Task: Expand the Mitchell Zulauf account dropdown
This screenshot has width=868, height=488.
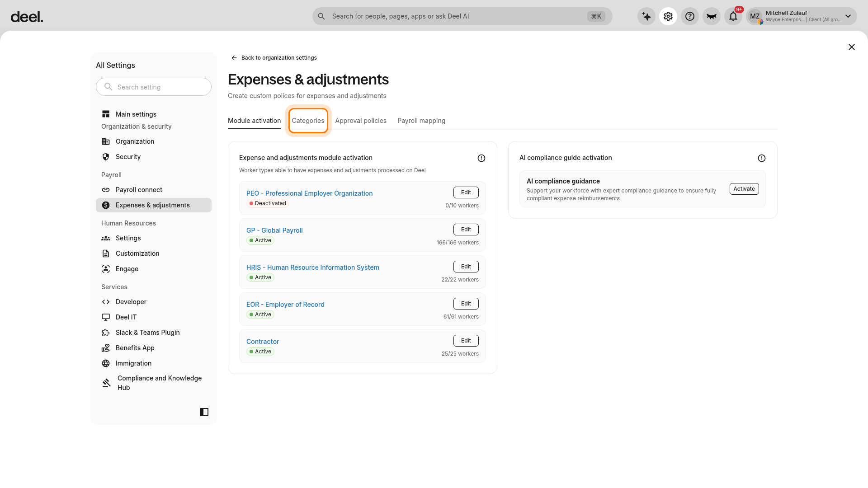Action: (848, 16)
